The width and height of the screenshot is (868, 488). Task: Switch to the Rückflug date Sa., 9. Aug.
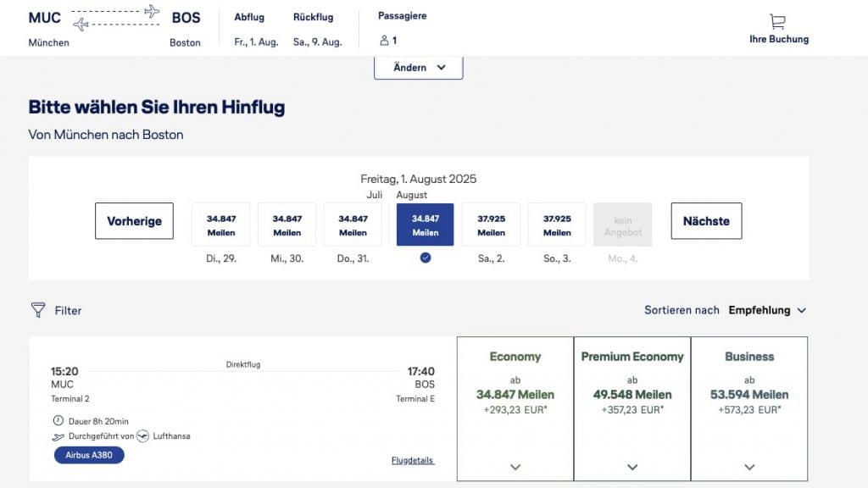[x=318, y=41]
